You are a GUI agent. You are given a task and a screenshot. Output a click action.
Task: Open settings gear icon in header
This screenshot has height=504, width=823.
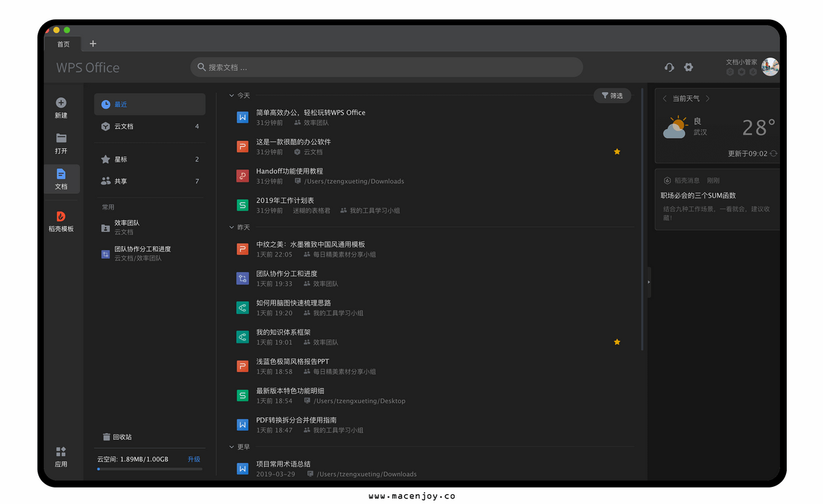(689, 67)
